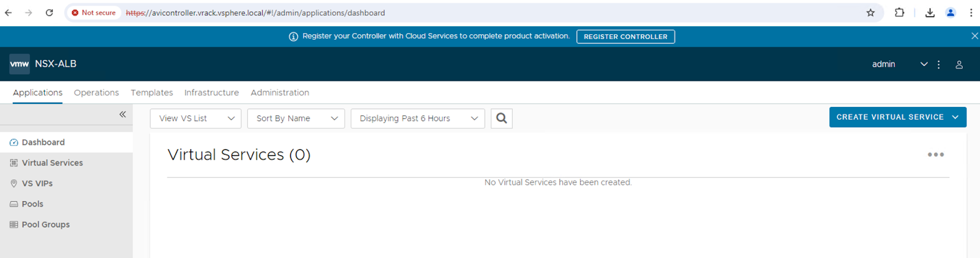This screenshot has width=980, height=258.
Task: Open the Sort By Name dropdown
Action: 296,119
